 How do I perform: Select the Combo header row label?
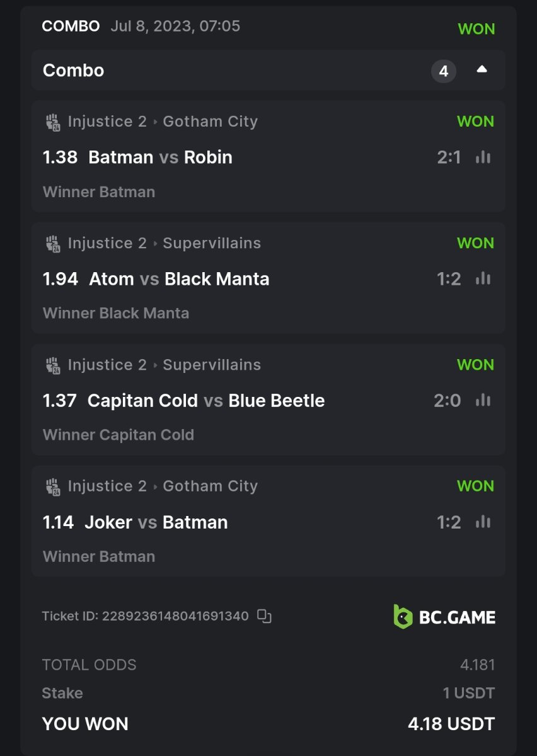tap(74, 70)
